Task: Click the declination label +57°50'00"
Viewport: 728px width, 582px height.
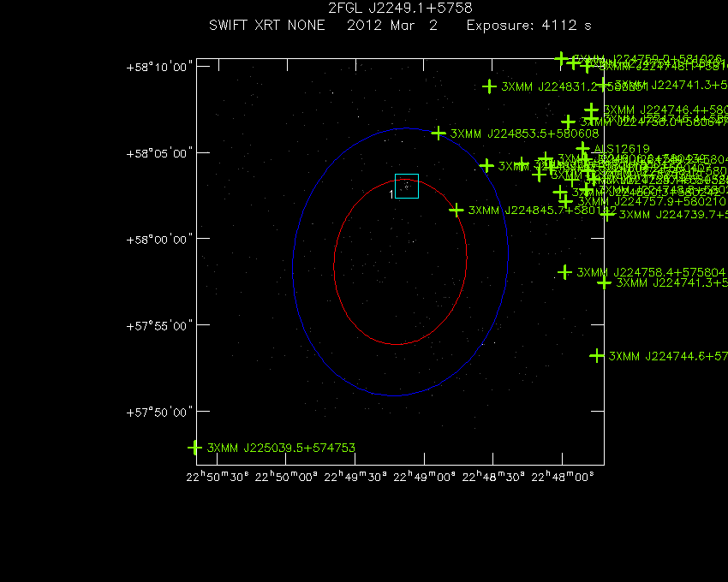Action: click(159, 413)
